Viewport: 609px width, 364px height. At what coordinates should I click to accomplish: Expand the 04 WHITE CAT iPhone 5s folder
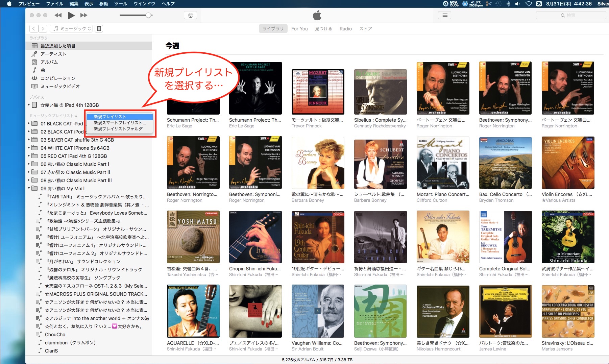pos(29,148)
